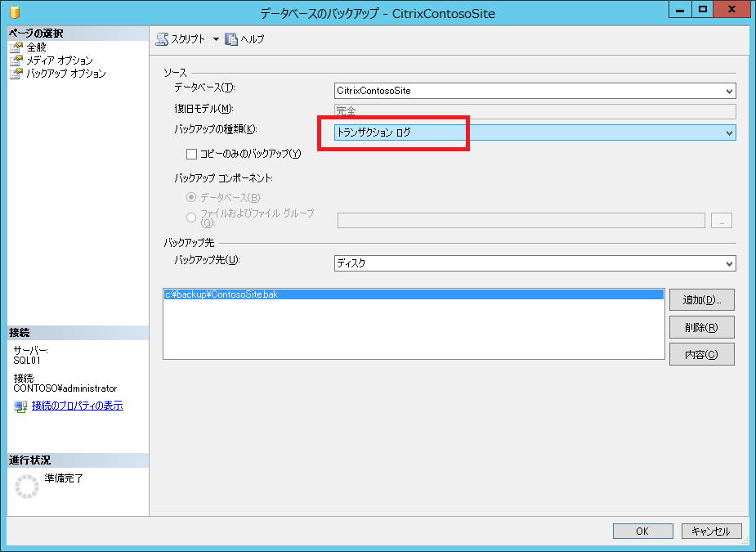Open the データベース CitrixContosoSite dropdown

[535, 91]
